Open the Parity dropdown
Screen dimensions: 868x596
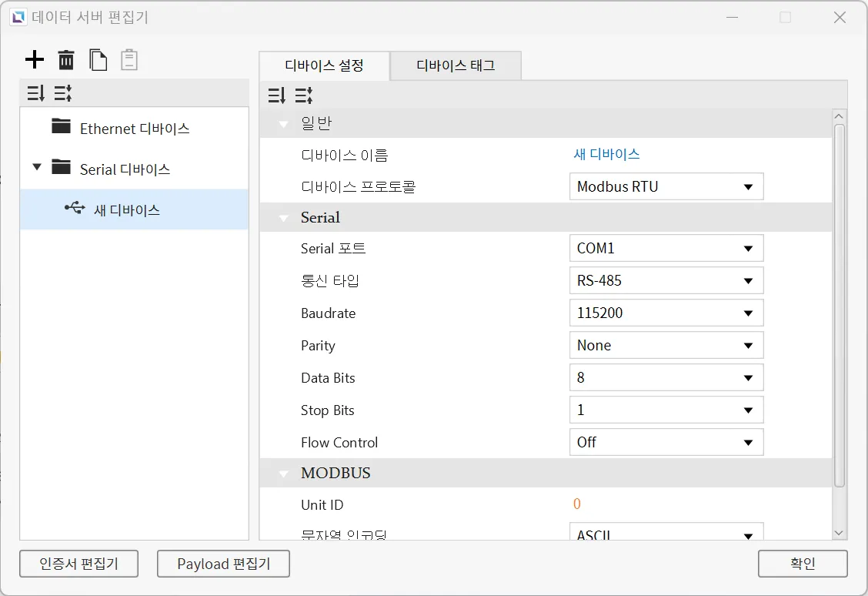point(666,346)
